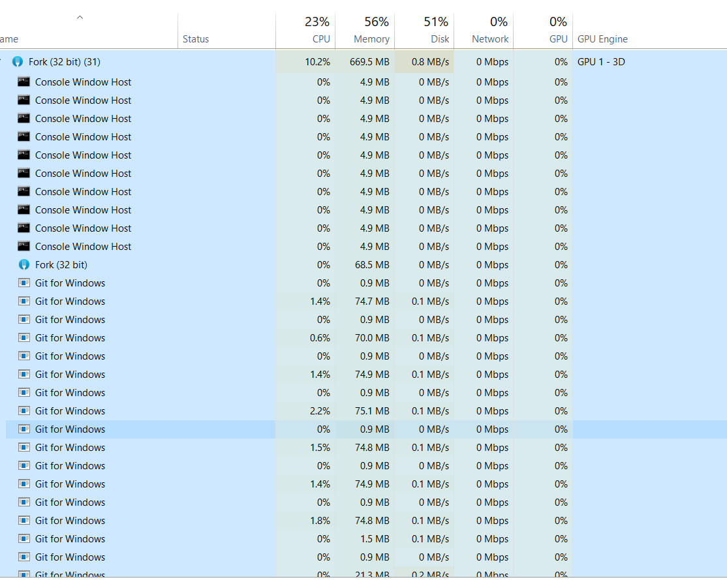Click the Git for Windows icon in the 1.5% CPU row

pos(24,448)
